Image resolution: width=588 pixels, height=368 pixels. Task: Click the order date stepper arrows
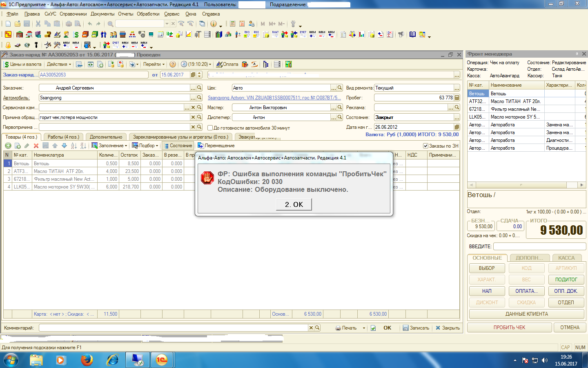click(199, 75)
